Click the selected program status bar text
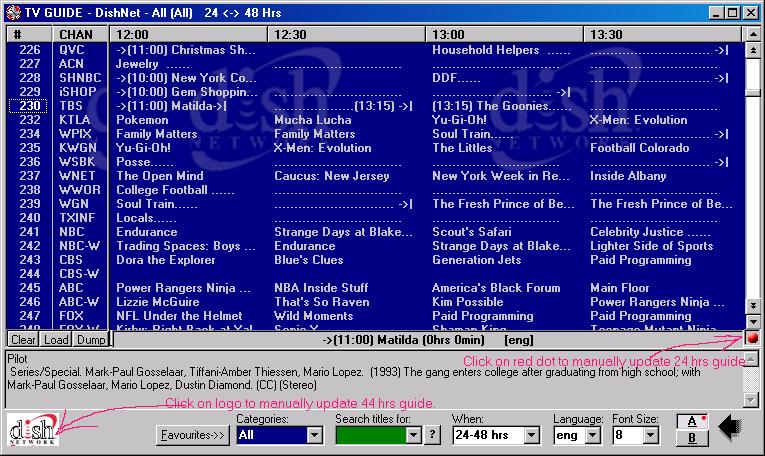Screen dimensions: 765x456 pos(428,340)
